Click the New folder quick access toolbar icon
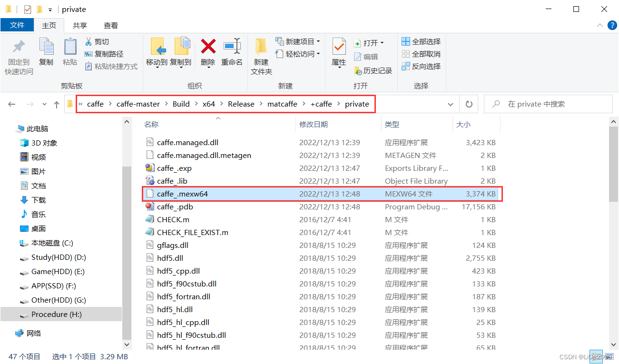The image size is (619, 364). point(39,9)
